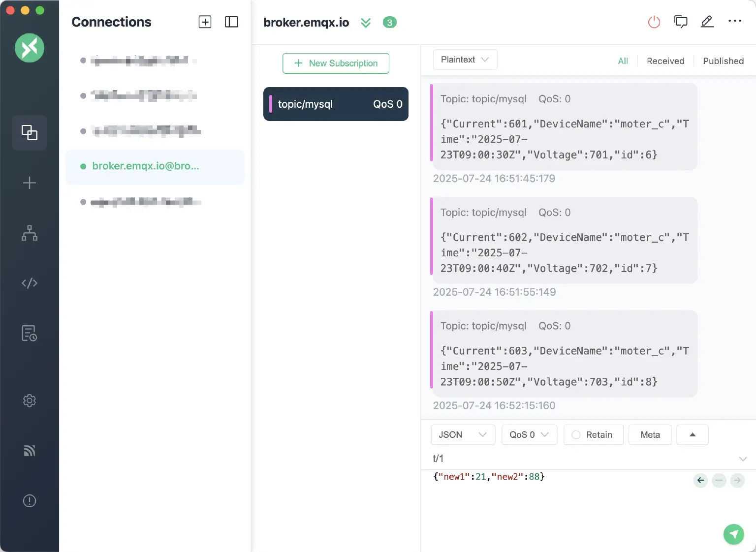Open the three-dot more options menu
Screen dimensions: 756x552
pyautogui.click(x=734, y=21)
